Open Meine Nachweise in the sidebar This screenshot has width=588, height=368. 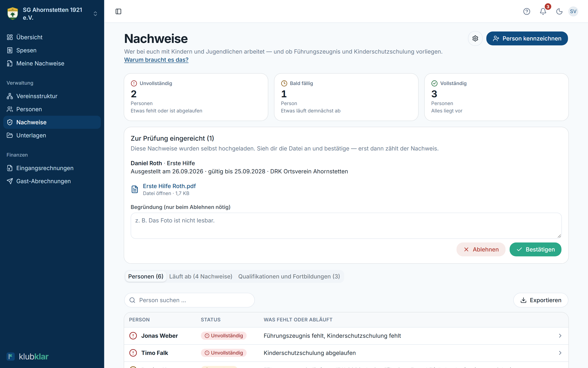click(x=52, y=63)
